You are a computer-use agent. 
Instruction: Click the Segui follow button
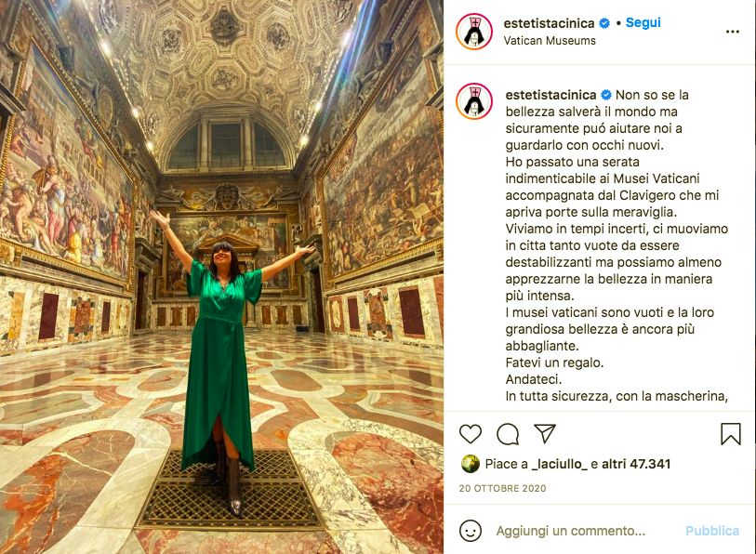coord(643,22)
